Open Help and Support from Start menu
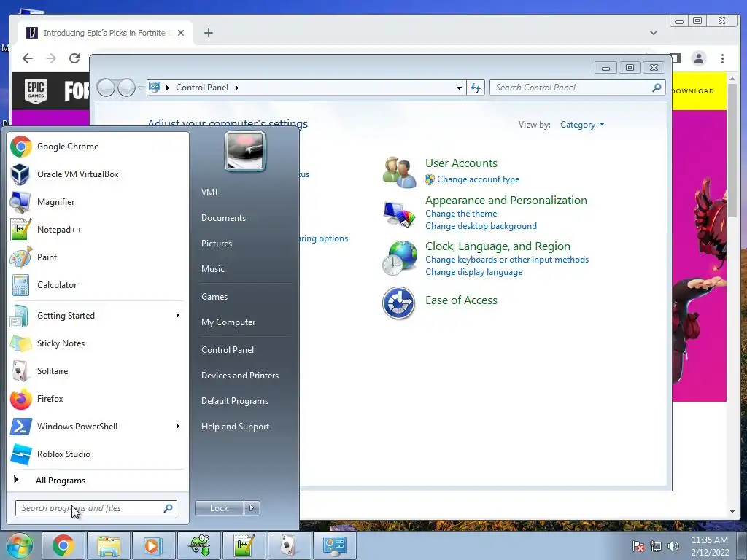 click(235, 427)
